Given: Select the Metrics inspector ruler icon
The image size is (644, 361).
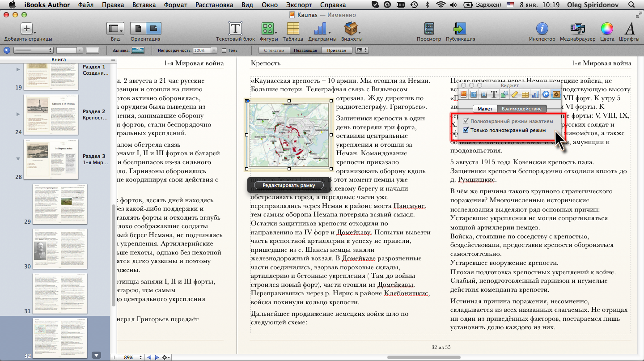Looking at the screenshot, I should tap(515, 94).
